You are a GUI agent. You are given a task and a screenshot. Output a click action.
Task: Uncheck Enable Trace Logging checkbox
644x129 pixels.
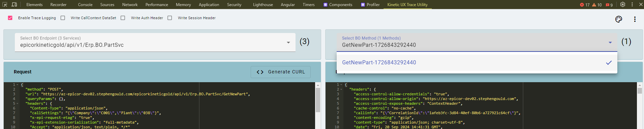(10, 18)
